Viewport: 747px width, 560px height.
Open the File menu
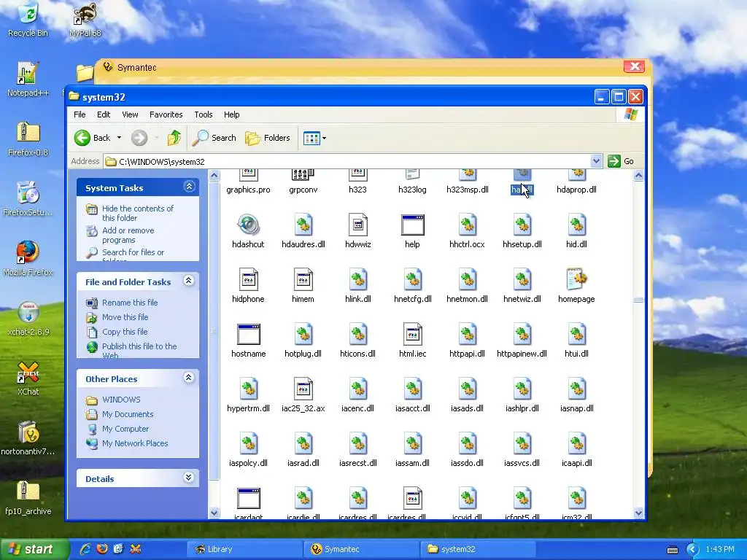[x=80, y=114]
